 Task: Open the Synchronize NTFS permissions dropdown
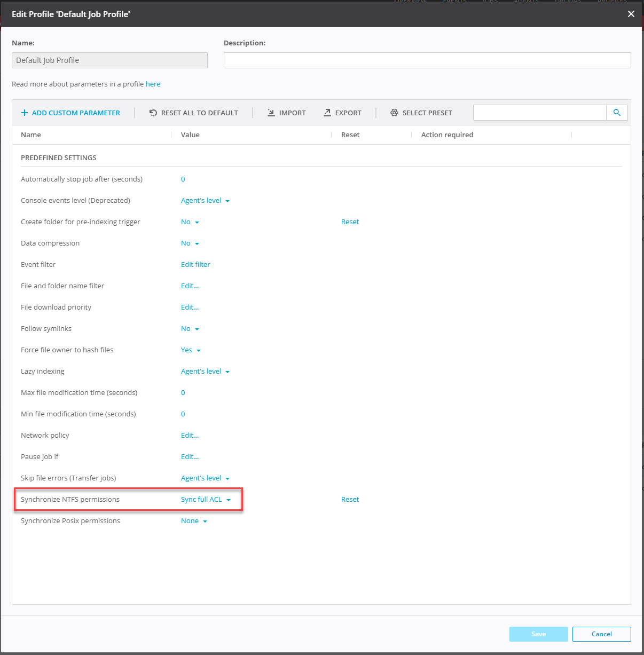click(x=206, y=500)
